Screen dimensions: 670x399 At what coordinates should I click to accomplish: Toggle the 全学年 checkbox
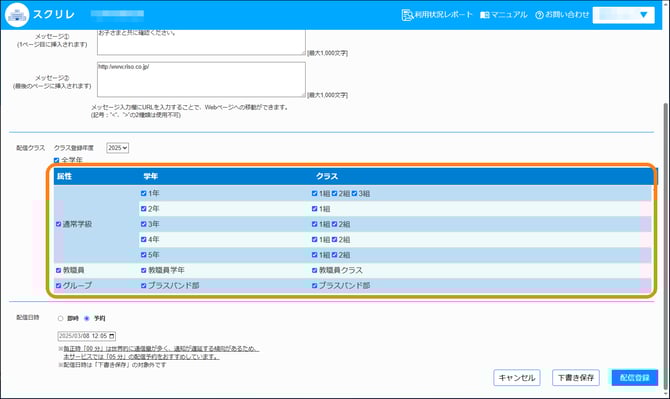point(56,160)
